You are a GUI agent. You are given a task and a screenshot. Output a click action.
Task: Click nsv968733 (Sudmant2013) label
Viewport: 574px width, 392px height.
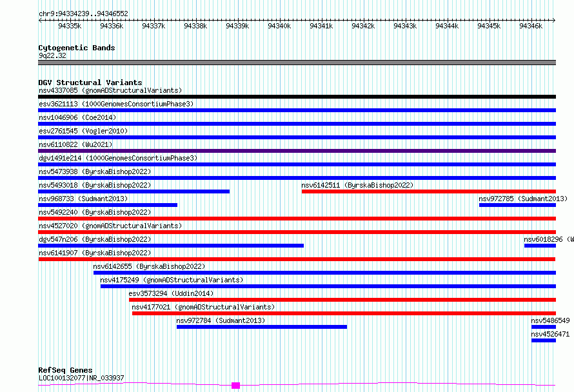click(x=83, y=199)
